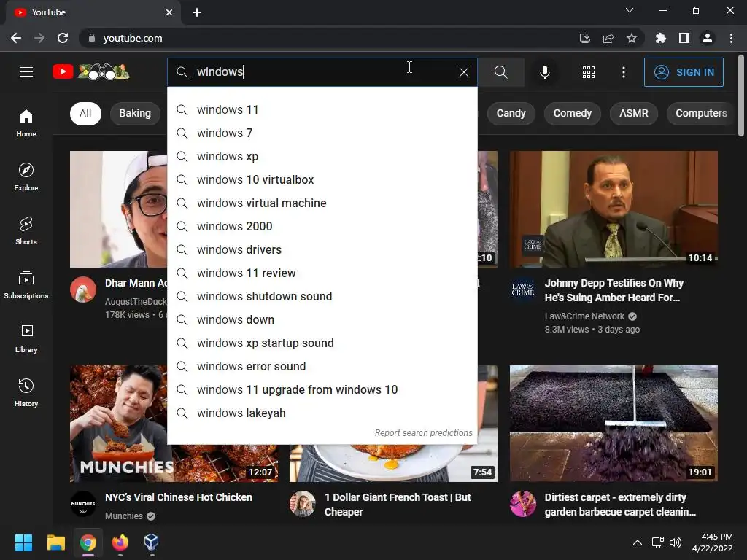Bookmark this tab with the star icon
The height and width of the screenshot is (560, 747).
coord(632,38)
